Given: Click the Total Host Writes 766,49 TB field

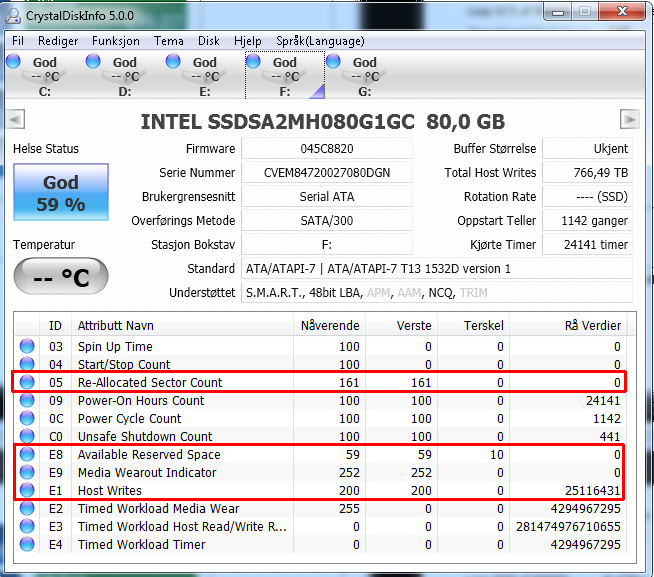Looking at the screenshot, I should click(587, 173).
